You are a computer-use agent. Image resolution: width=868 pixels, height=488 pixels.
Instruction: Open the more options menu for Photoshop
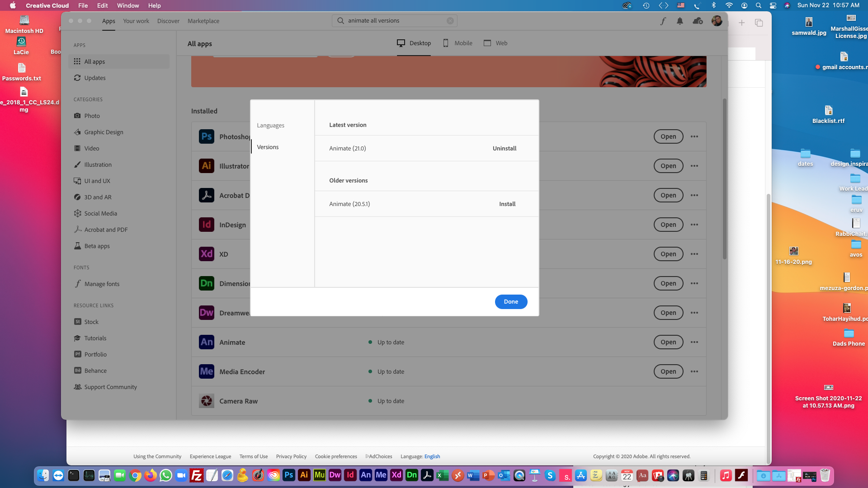pos(694,136)
